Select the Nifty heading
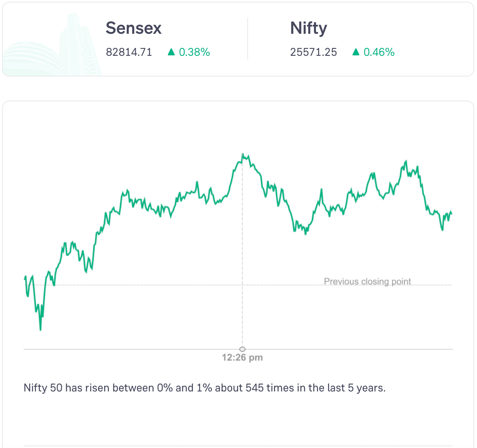 tap(309, 28)
